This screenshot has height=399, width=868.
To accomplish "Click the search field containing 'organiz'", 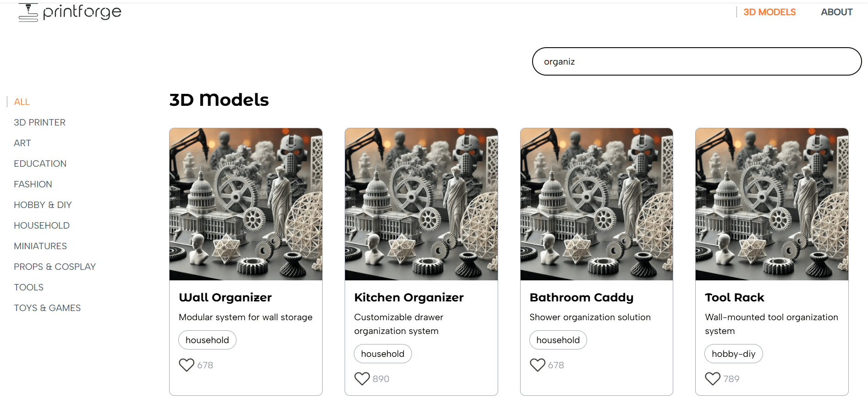I will tap(697, 61).
